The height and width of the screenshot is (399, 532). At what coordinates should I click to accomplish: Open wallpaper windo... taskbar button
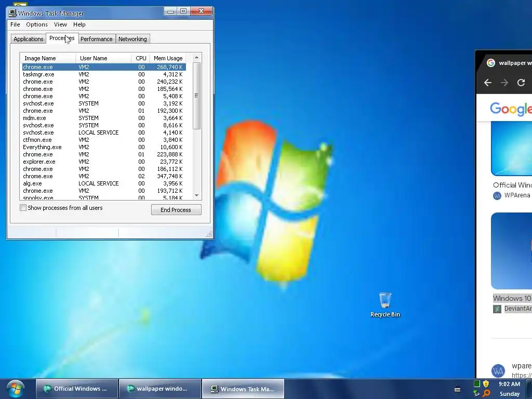[x=160, y=389]
